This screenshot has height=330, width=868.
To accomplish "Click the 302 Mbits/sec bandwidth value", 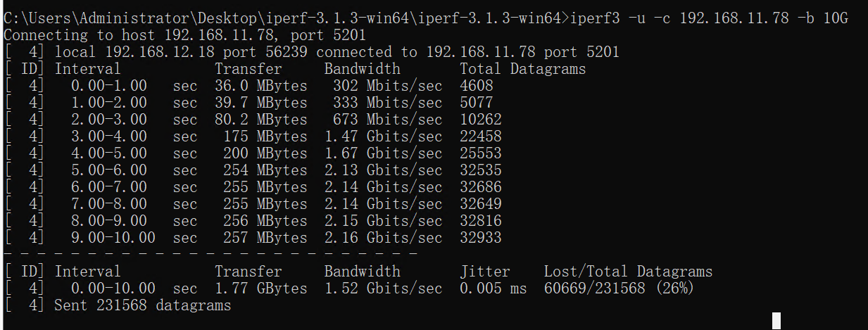I will point(387,86).
